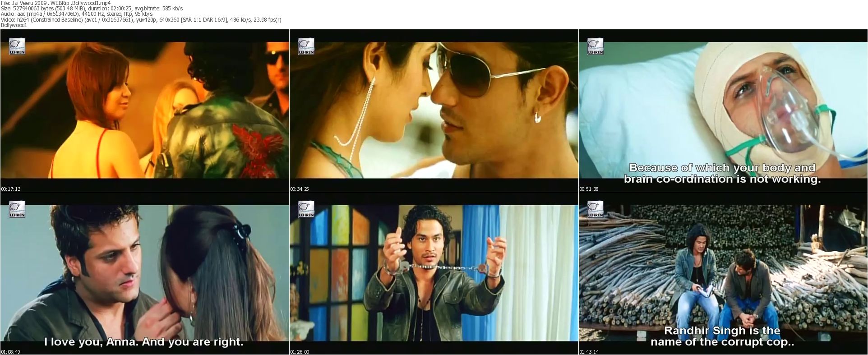The width and height of the screenshot is (868, 355).
Task: Click the 'Video: h264' info line
Action: coord(141,20)
